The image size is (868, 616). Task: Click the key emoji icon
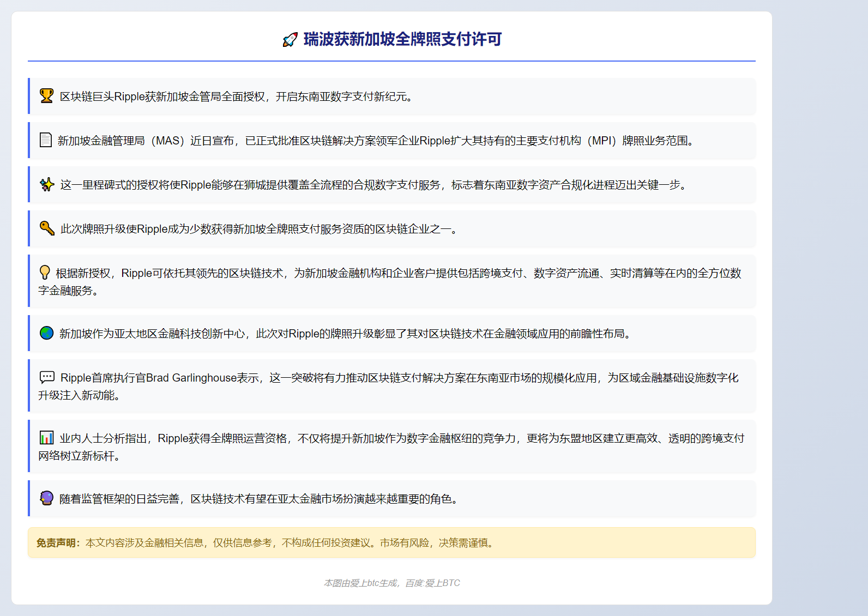tap(47, 228)
